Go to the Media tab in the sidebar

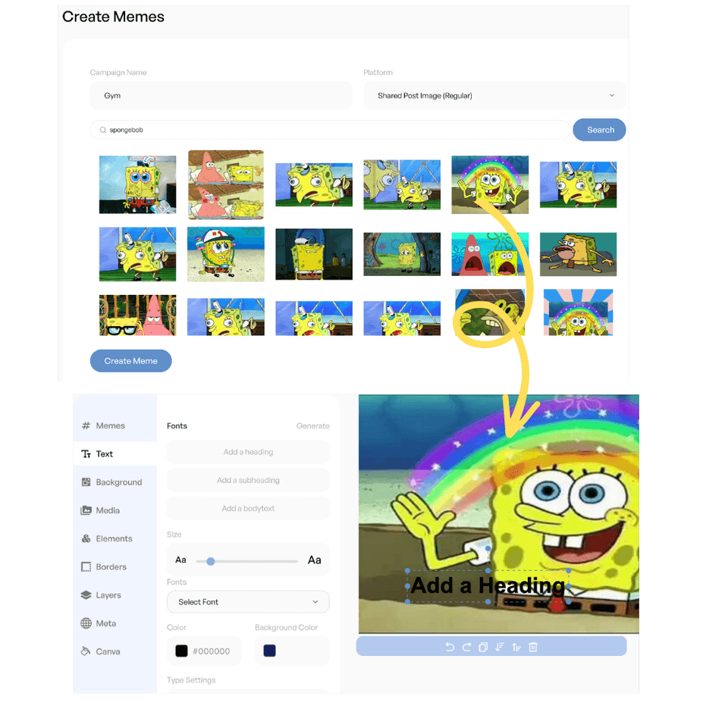pyautogui.click(x=100, y=510)
